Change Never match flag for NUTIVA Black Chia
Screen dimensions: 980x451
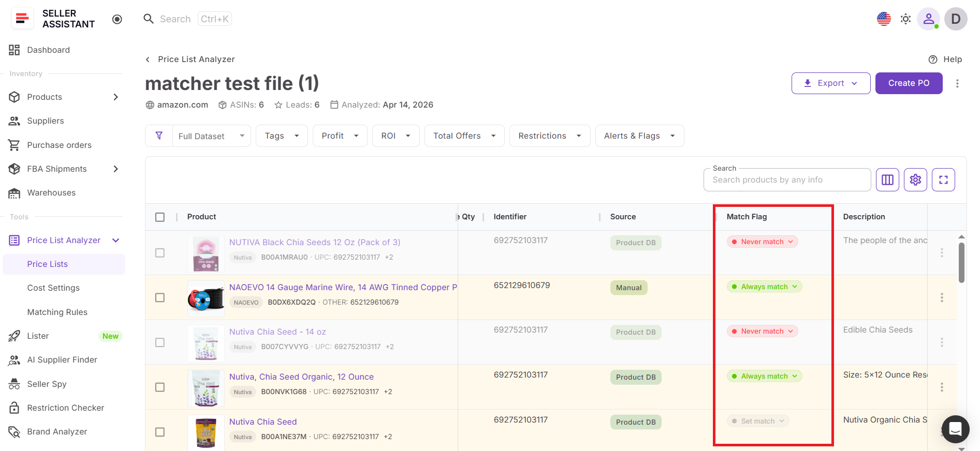pyautogui.click(x=762, y=242)
